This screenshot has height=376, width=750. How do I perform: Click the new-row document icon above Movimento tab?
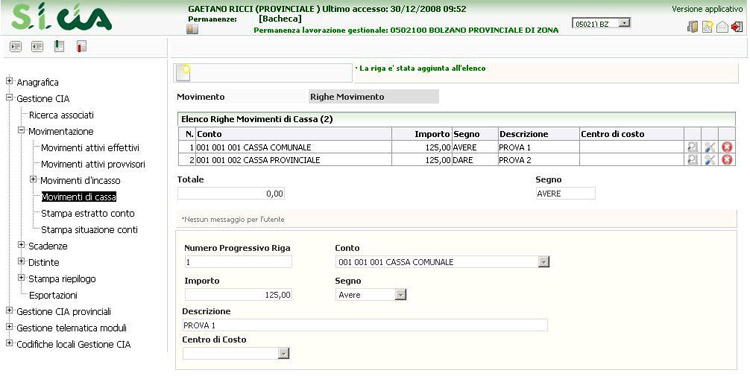(x=184, y=73)
